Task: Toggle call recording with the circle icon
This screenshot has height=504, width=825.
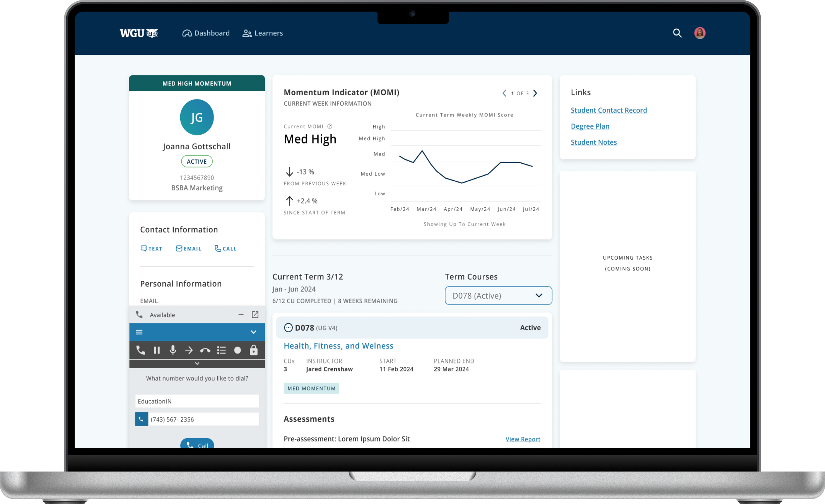Action: tap(237, 350)
